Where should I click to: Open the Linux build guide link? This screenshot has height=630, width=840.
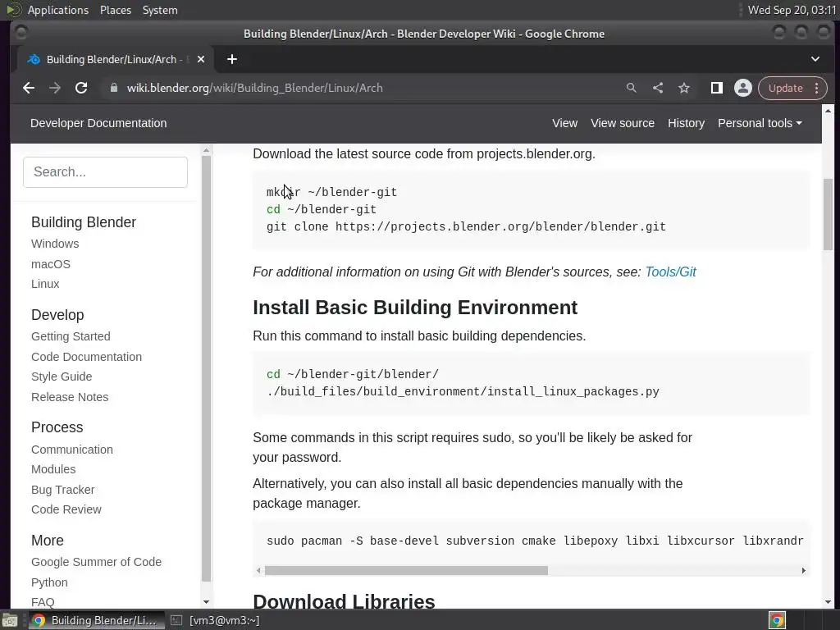point(45,284)
